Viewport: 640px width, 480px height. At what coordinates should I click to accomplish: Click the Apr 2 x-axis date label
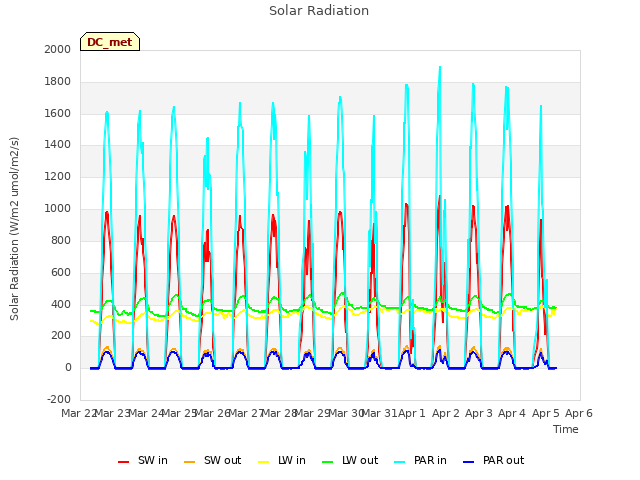[x=446, y=413]
